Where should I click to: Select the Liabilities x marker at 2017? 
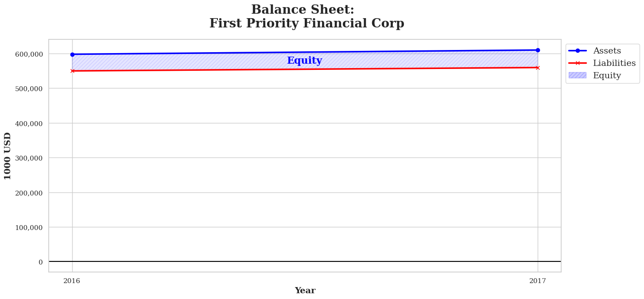538,68
